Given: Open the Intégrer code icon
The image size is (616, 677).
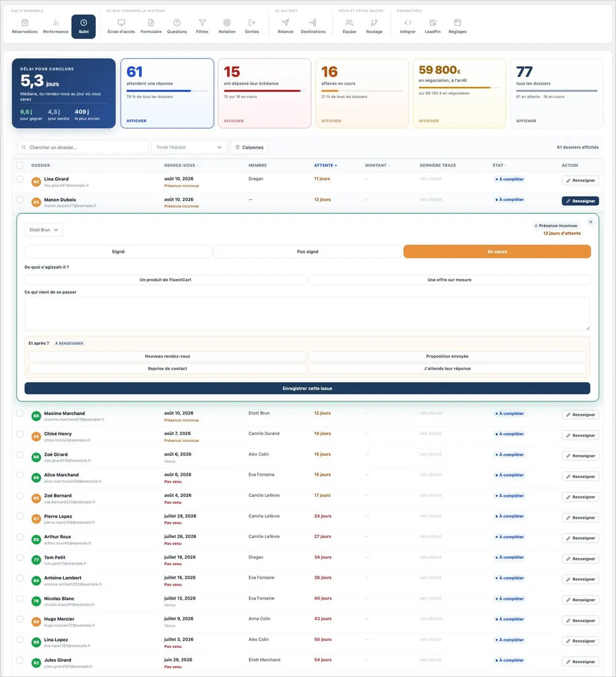Looking at the screenshot, I should pos(408,23).
